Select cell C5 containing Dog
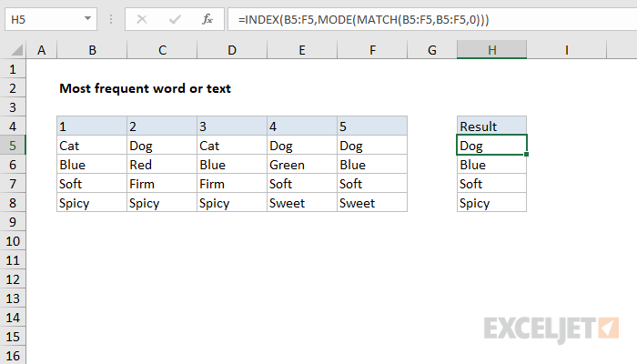The image size is (637, 364). 162,146
